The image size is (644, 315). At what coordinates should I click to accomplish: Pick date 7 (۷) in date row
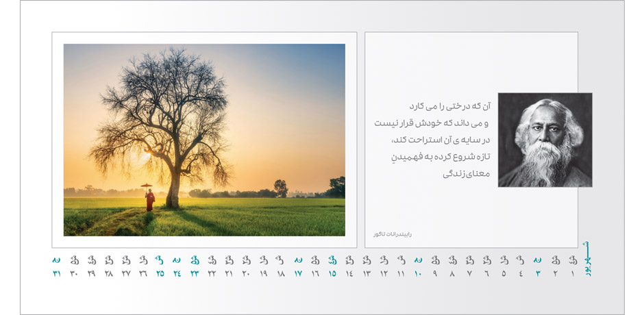tap(469, 274)
